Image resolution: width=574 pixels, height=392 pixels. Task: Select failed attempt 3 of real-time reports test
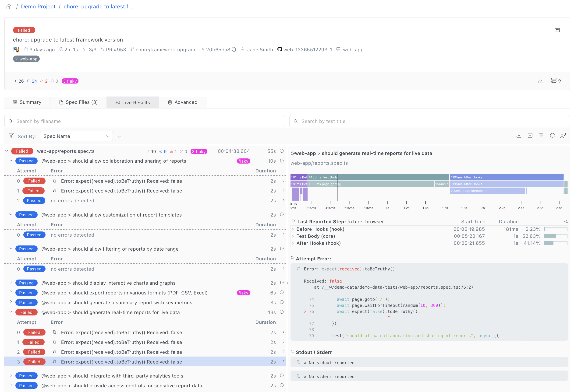point(145,362)
